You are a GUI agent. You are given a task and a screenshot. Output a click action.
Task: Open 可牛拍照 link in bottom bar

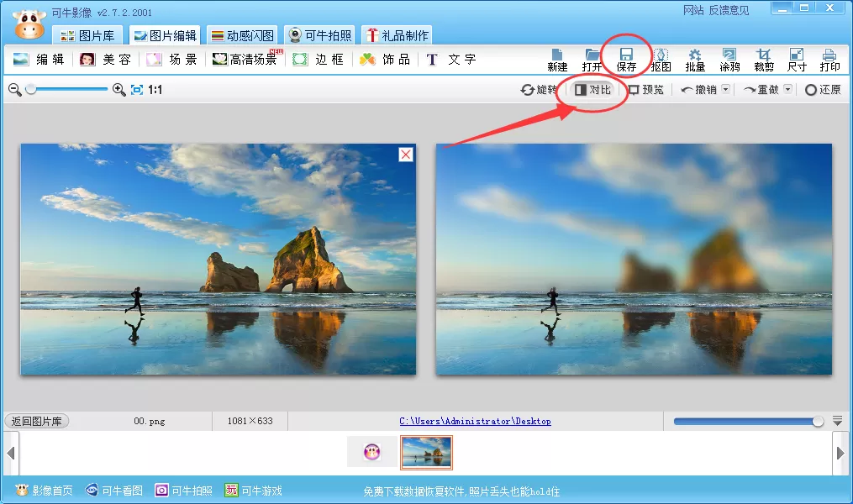point(184,491)
